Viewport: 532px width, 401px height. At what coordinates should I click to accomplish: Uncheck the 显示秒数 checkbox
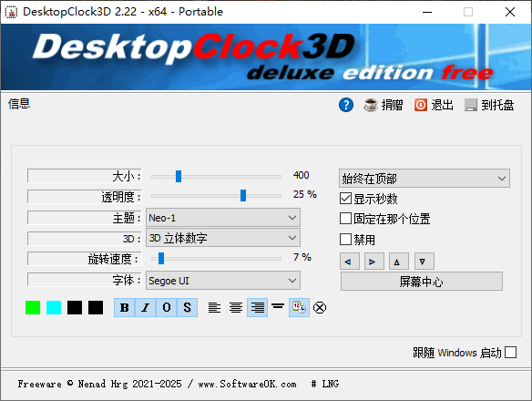coord(345,199)
